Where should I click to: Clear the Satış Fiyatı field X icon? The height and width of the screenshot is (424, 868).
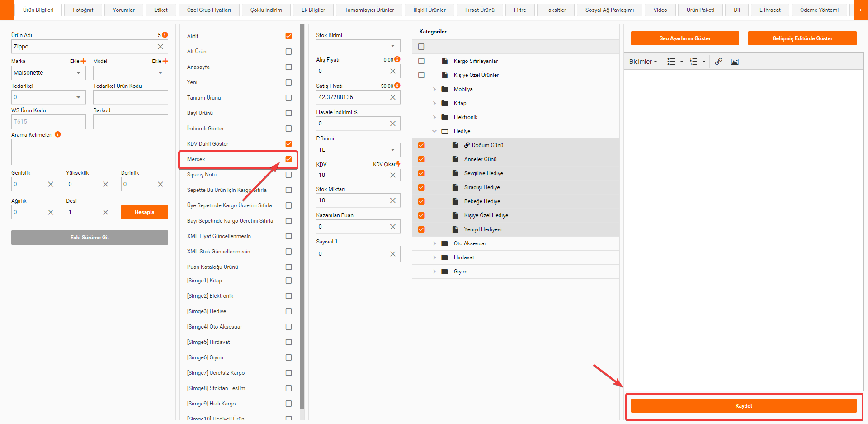click(393, 97)
